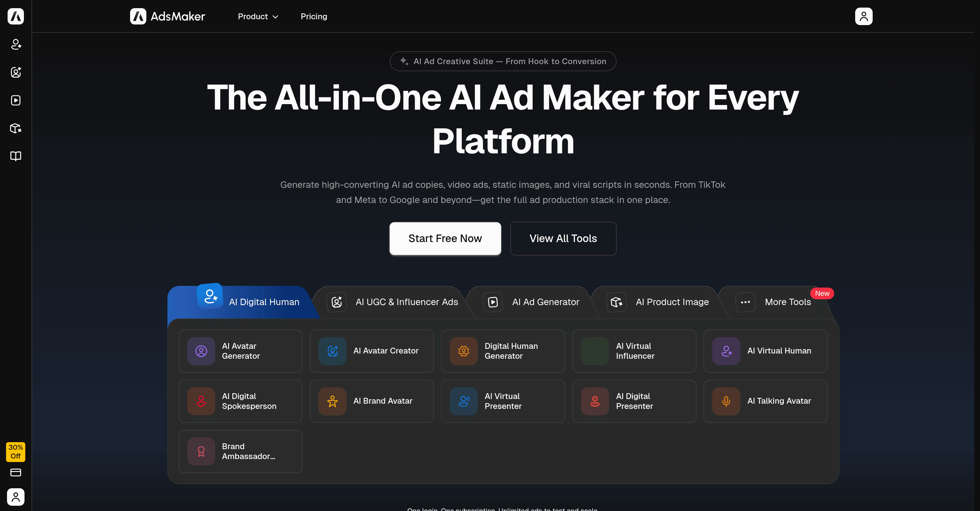Open the Pricing page from the navbar

314,16
